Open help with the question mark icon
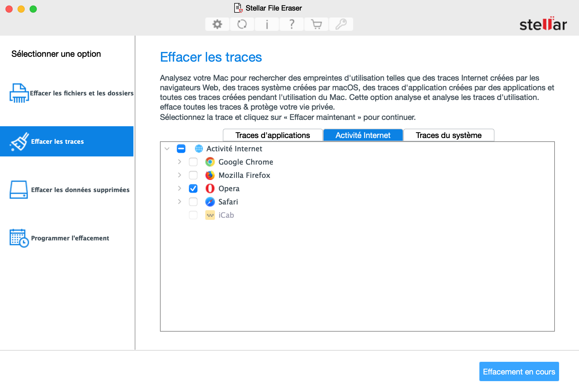Image resolution: width=579 pixels, height=392 pixels. pos(291,24)
